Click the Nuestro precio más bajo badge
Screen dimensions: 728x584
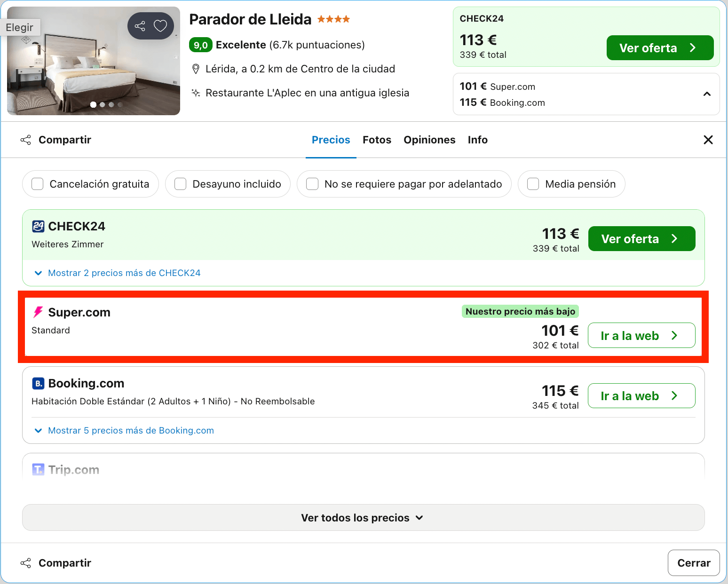point(520,311)
